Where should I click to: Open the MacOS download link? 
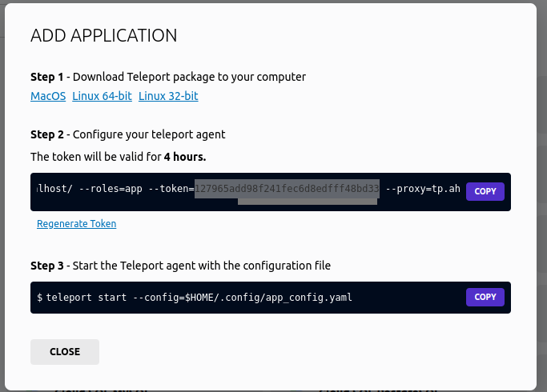48,96
